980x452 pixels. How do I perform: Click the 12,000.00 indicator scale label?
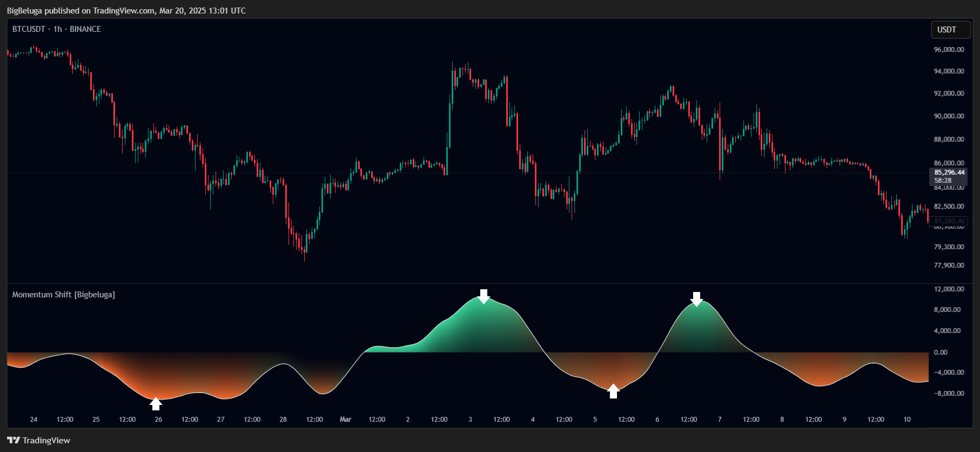949,289
